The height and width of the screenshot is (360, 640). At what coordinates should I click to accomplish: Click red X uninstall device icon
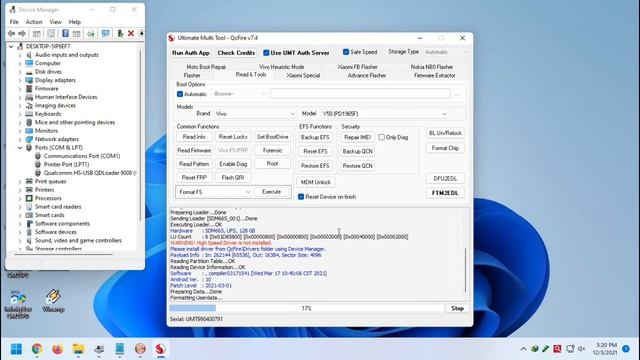point(131,33)
